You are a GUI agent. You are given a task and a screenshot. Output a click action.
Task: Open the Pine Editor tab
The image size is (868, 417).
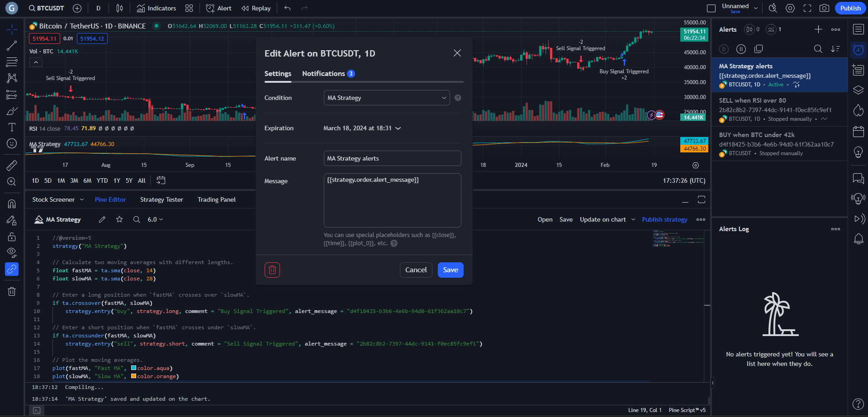tap(110, 199)
